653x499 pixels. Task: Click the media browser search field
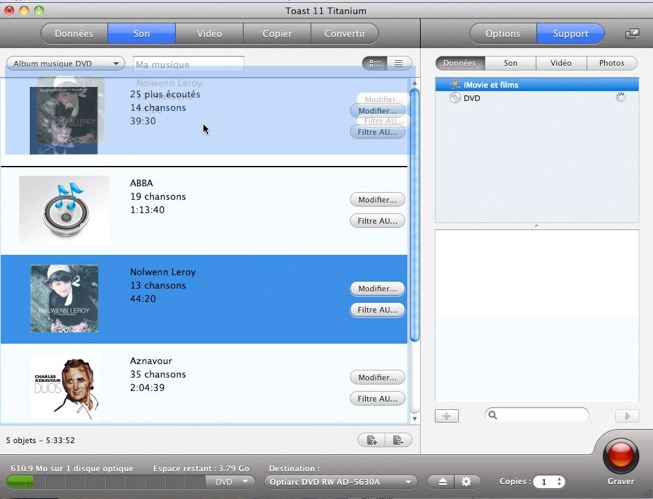pyautogui.click(x=537, y=415)
